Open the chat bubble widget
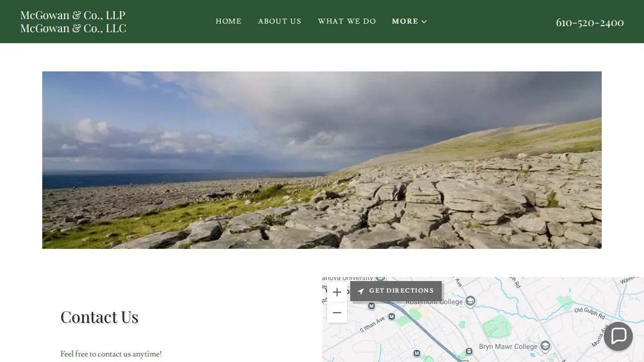The height and width of the screenshot is (362, 644). click(618, 336)
